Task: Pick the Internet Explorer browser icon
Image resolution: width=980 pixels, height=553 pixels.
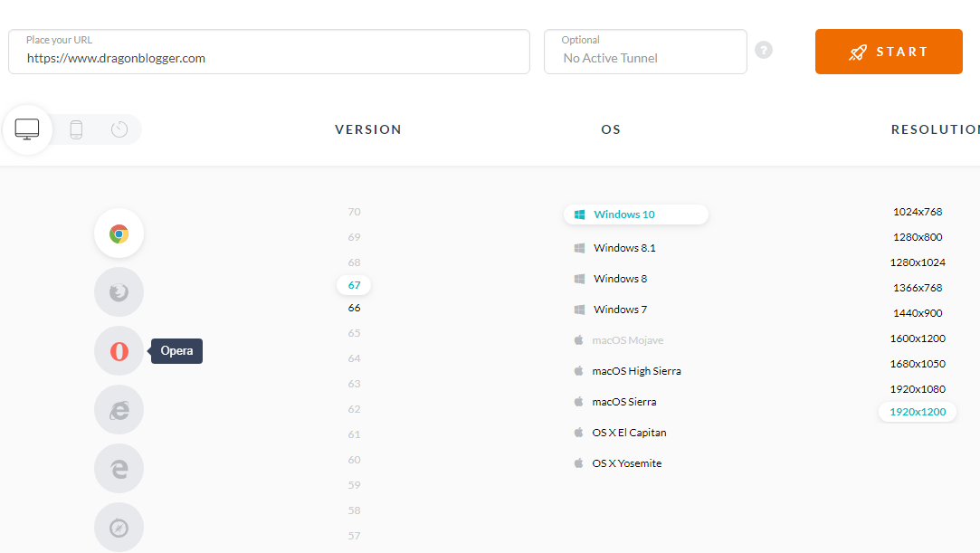Action: point(119,410)
